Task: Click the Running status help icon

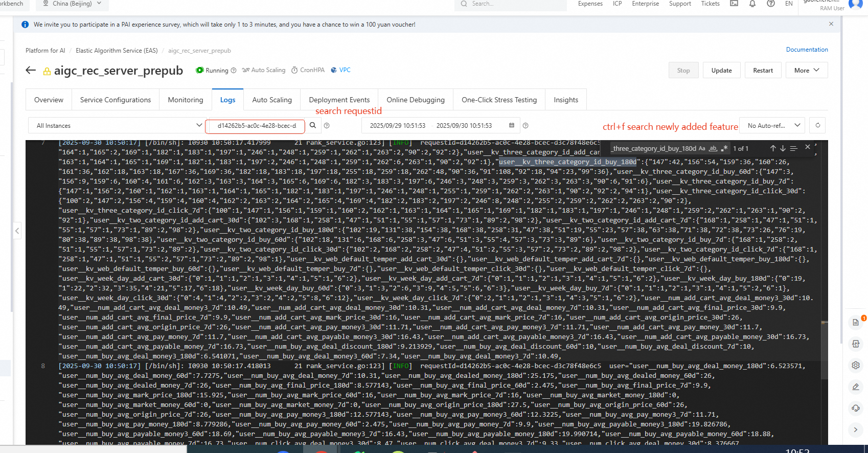Action: (x=234, y=71)
